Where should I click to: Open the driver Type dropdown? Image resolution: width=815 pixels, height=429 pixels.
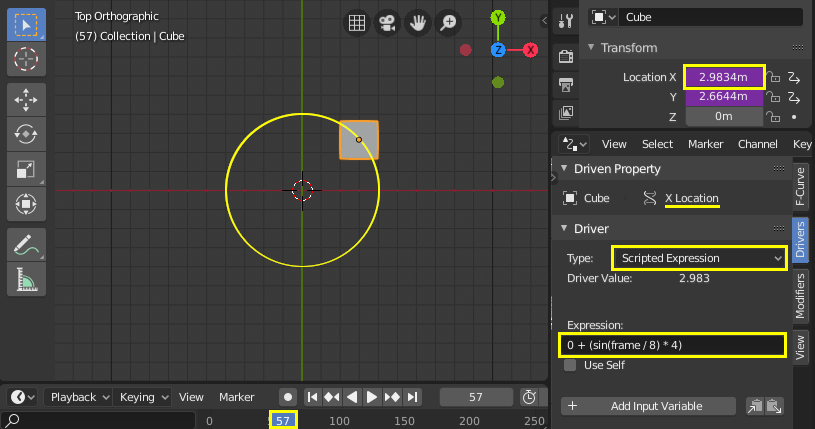tap(698, 258)
